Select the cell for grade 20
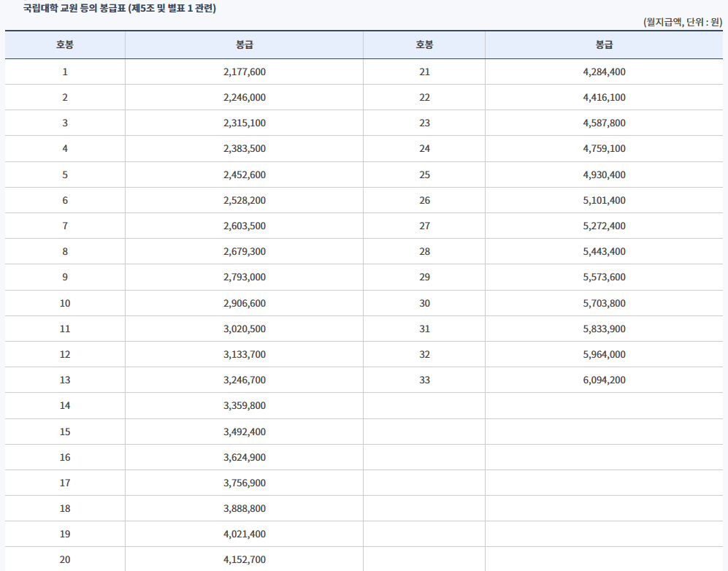The width and height of the screenshot is (728, 571). pos(65,559)
